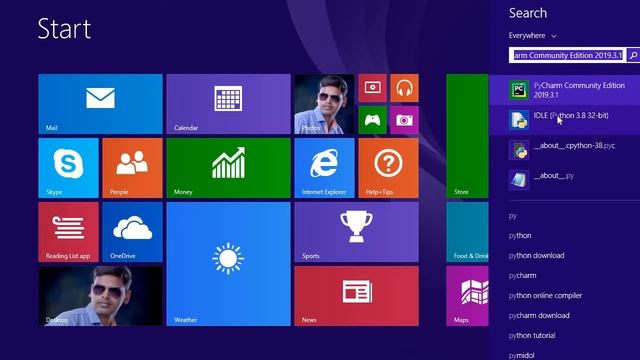
Task: Choose the 'pycharm download' suggestion
Action: [539, 316]
